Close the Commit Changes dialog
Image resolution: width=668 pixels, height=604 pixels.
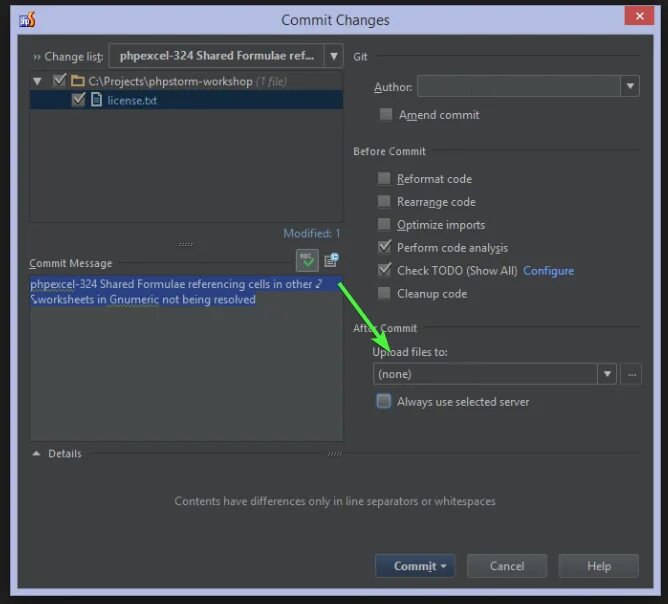tap(639, 16)
